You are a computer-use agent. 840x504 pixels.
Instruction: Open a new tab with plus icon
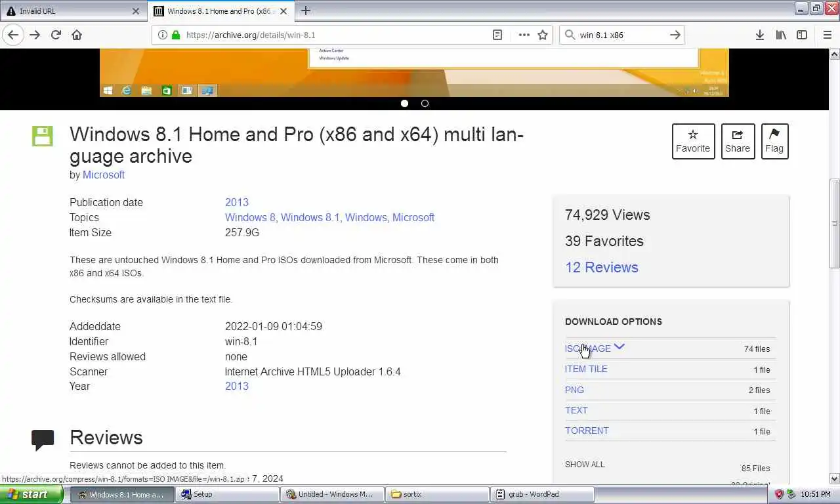(x=306, y=10)
